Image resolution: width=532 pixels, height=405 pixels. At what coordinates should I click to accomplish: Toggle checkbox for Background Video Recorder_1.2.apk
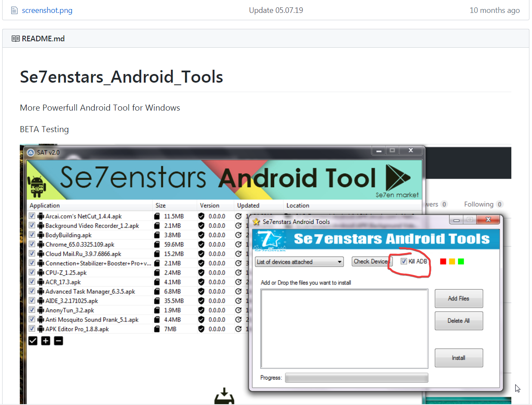point(32,225)
